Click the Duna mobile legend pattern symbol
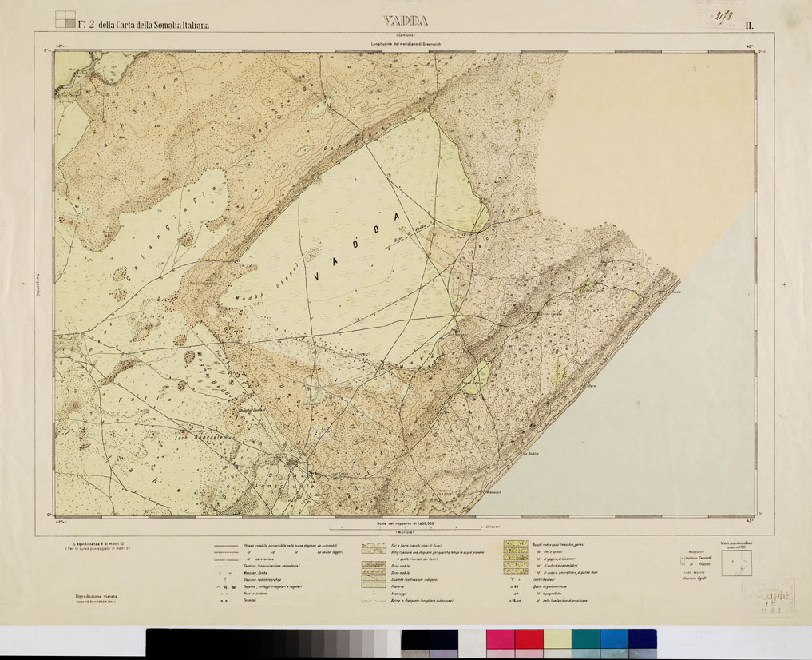This screenshot has width=812, height=660. (373, 571)
